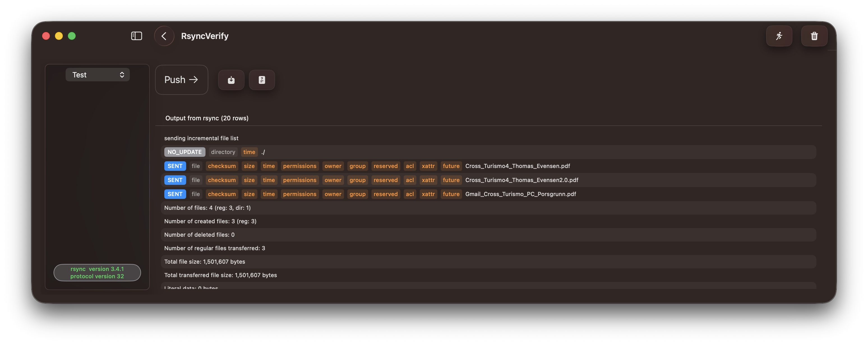This screenshot has height=345, width=868.
Task: Click the Output from rsync header
Action: pyautogui.click(x=207, y=118)
